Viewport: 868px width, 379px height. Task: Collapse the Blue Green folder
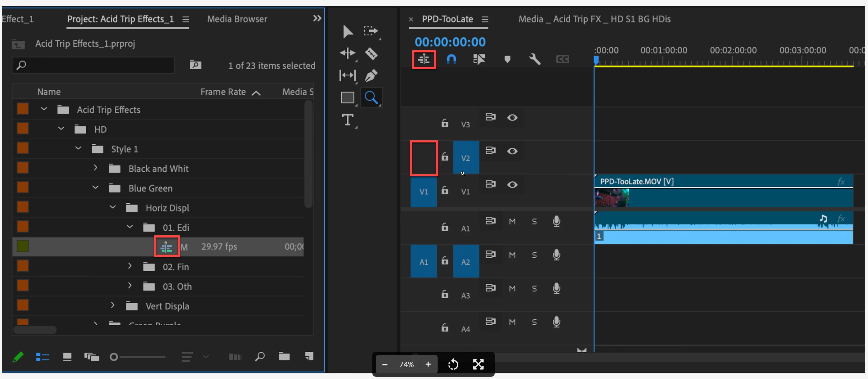tap(95, 188)
